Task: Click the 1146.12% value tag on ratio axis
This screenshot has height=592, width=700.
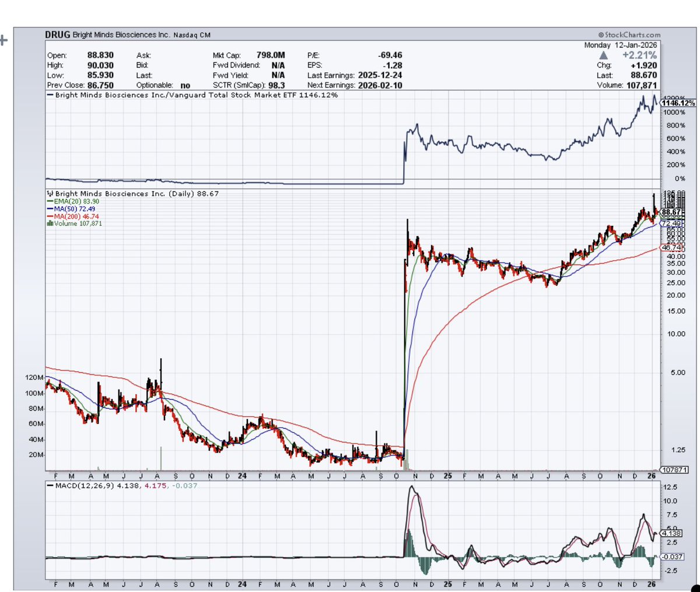Action: tap(678, 103)
